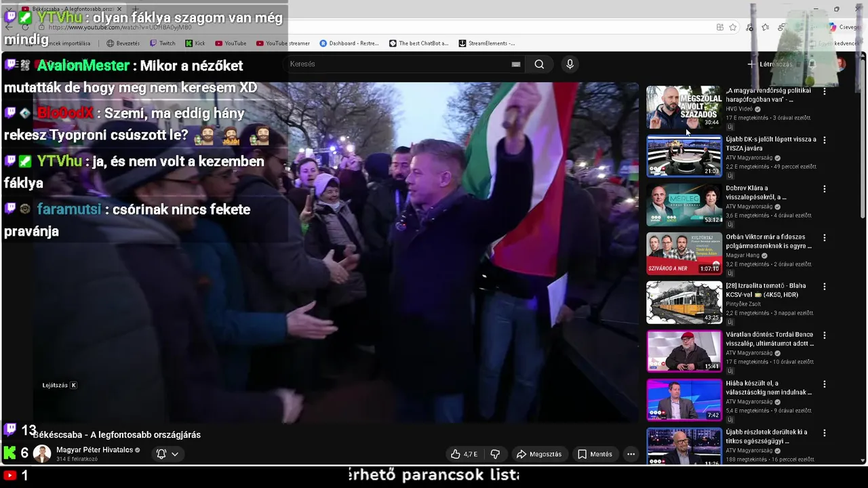Open the YouTube bookmark
The image size is (868, 488).
[231, 43]
